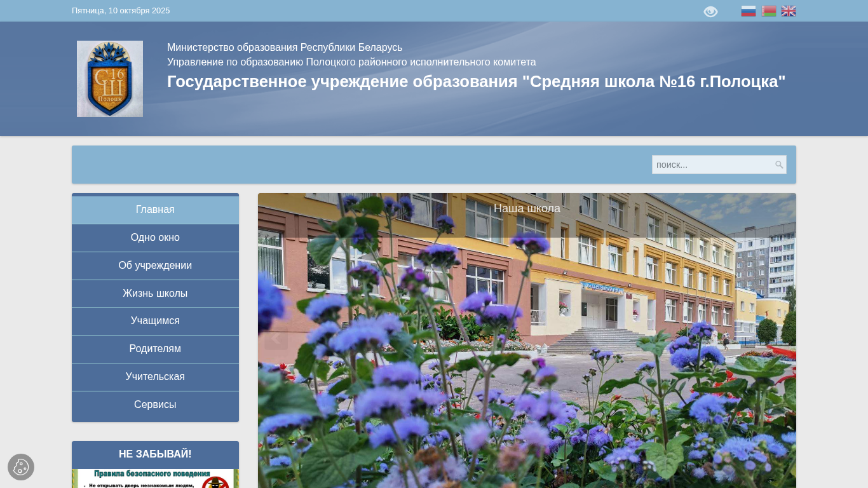Screen dimensions: 868x488
Task: Open the Одно окно menu item
Action: 155,238
